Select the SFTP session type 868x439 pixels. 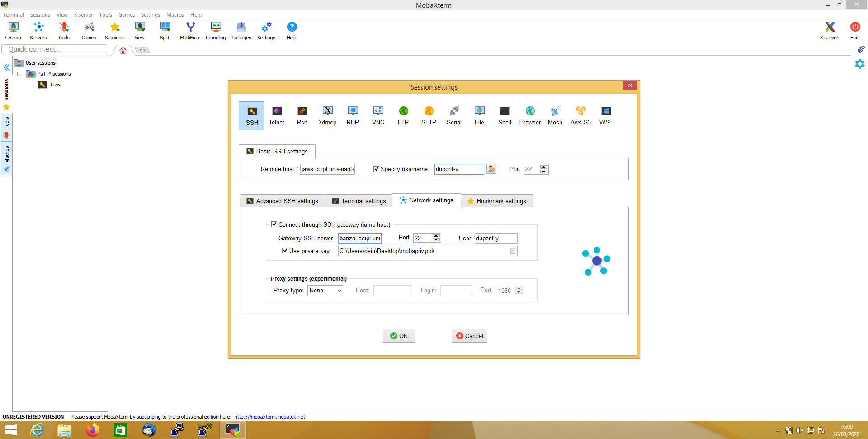(x=429, y=116)
